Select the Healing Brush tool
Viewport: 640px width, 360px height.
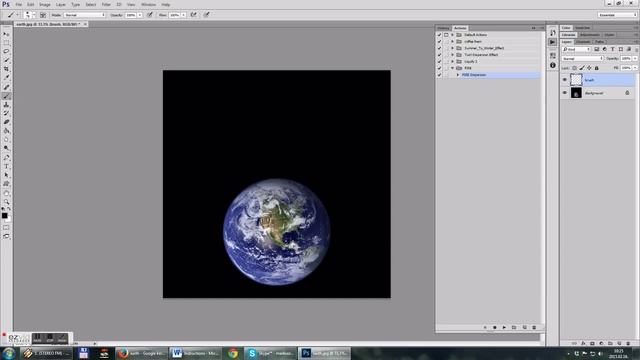(x=6, y=87)
